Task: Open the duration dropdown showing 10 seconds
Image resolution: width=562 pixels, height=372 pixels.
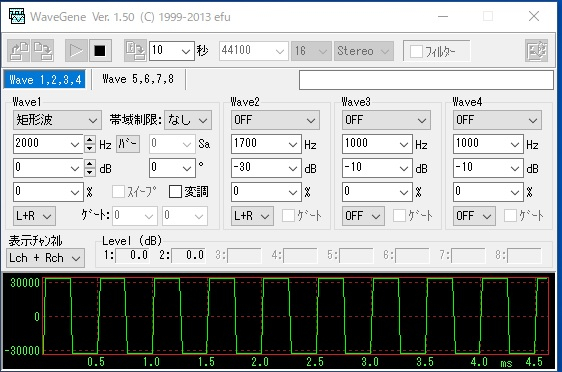Action: pos(186,51)
